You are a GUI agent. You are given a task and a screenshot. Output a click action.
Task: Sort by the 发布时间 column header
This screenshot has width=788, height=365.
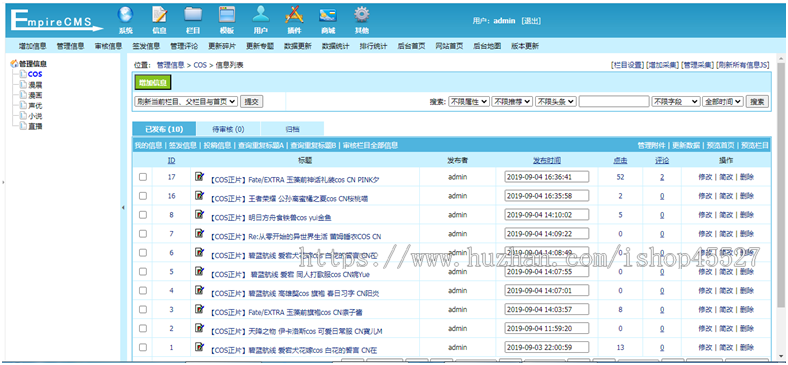(x=547, y=160)
